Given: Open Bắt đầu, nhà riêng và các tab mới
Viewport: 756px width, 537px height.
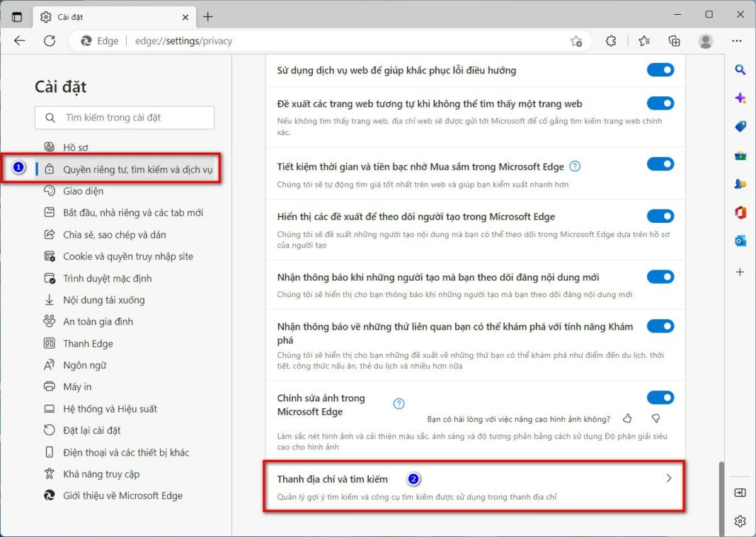Looking at the screenshot, I should 123,212.
